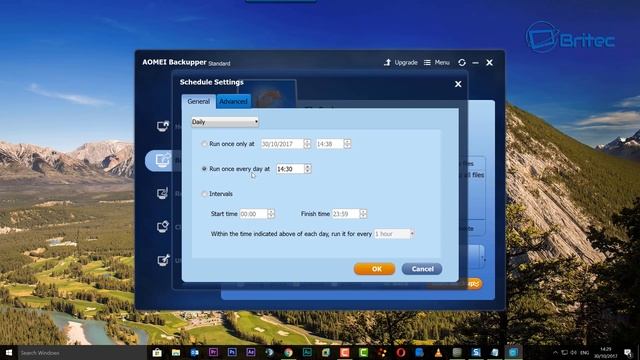Viewport: 640px width, 360px height.
Task: Click the 14:30 daily time field
Action: click(x=290, y=169)
